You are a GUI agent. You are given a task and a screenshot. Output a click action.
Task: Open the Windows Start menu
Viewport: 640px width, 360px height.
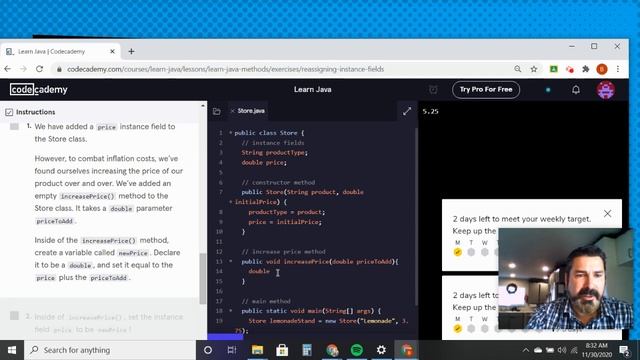coord(12,350)
